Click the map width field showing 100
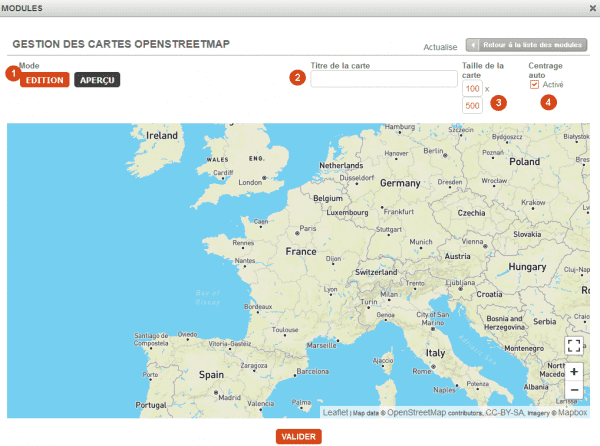This screenshot has height=446, width=600. [x=472, y=89]
